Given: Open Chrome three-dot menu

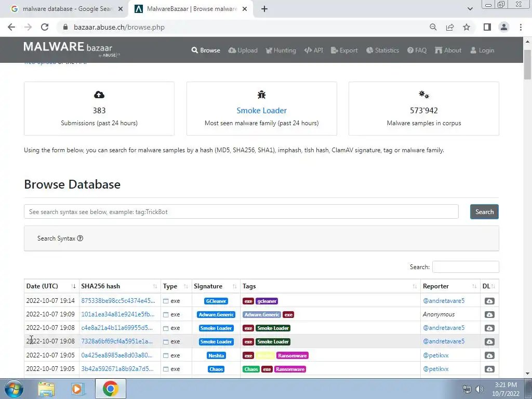Looking at the screenshot, I should pos(521,27).
